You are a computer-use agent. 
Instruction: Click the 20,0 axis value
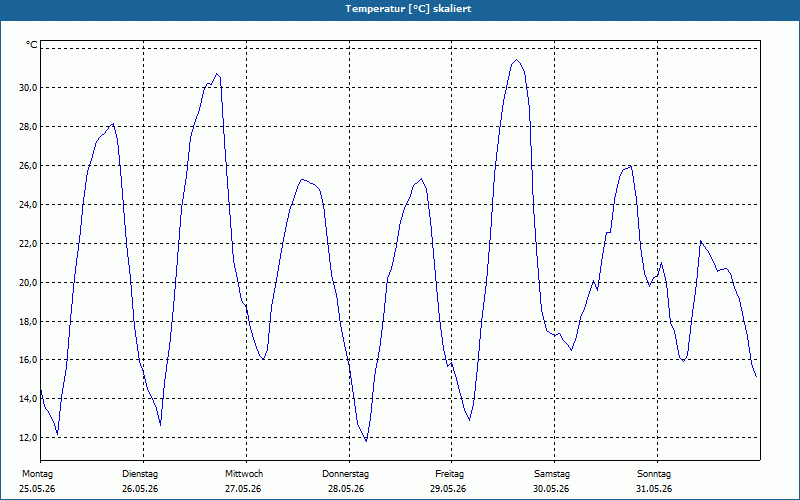28,283
